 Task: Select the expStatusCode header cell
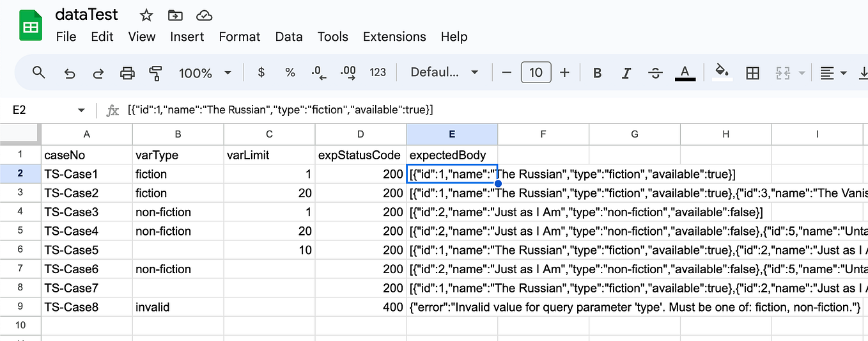361,155
